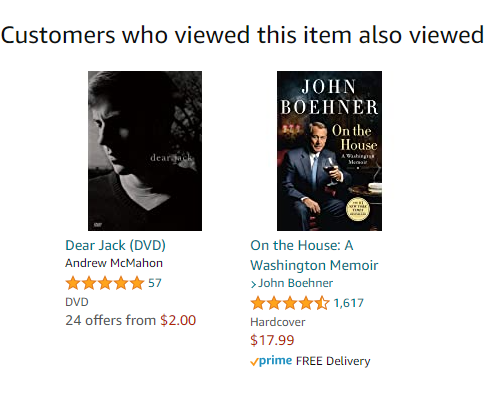Open the Dear Jack DVD cover image
This screenshot has height=396, width=486.
(x=145, y=151)
